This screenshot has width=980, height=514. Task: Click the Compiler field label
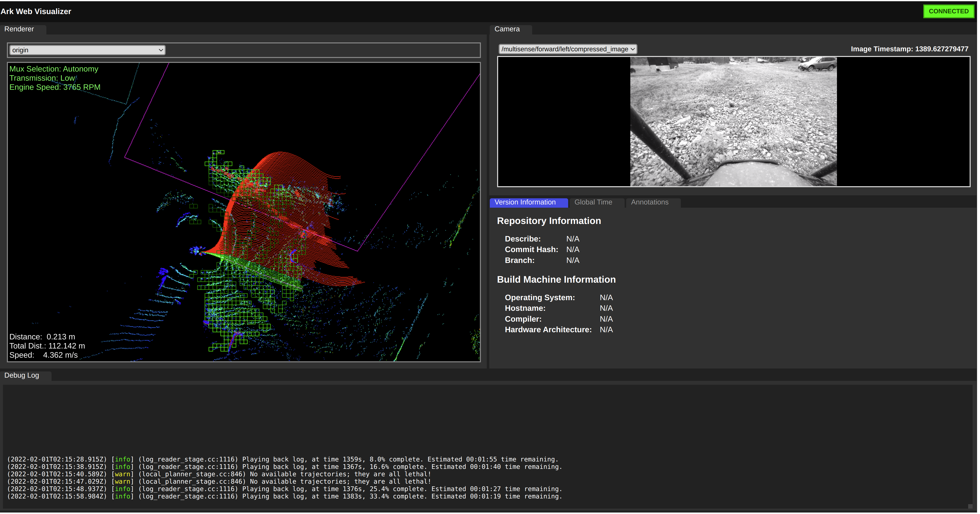[x=523, y=319]
